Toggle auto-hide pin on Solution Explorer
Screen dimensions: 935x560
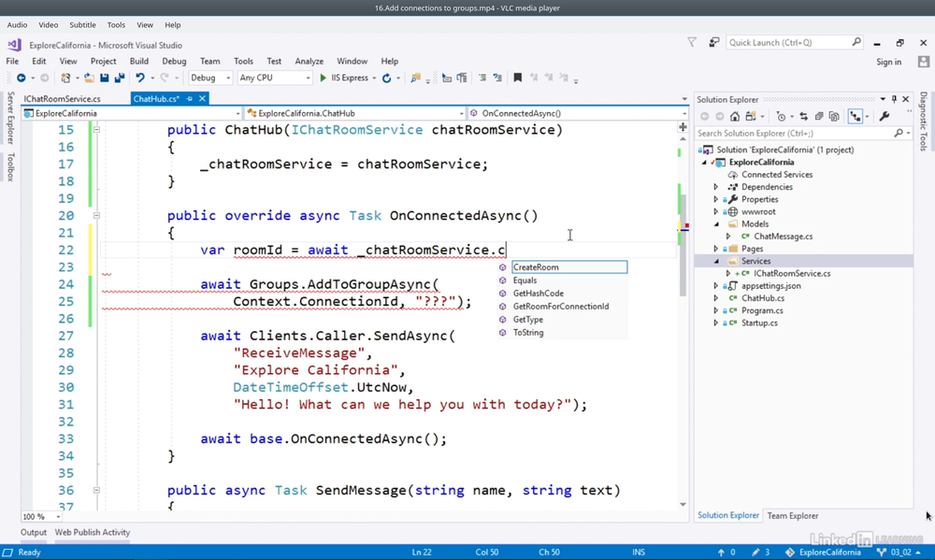[894, 99]
